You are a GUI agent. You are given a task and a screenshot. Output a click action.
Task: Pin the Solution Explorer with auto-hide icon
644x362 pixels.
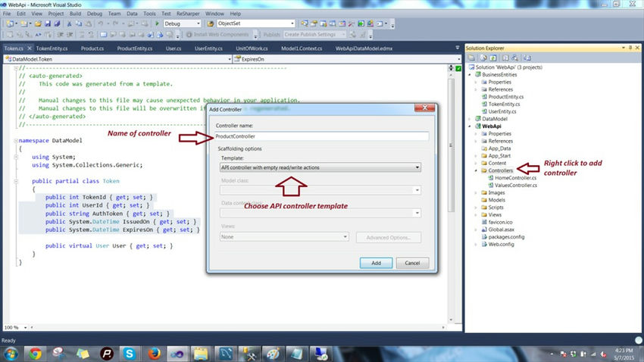(630, 48)
